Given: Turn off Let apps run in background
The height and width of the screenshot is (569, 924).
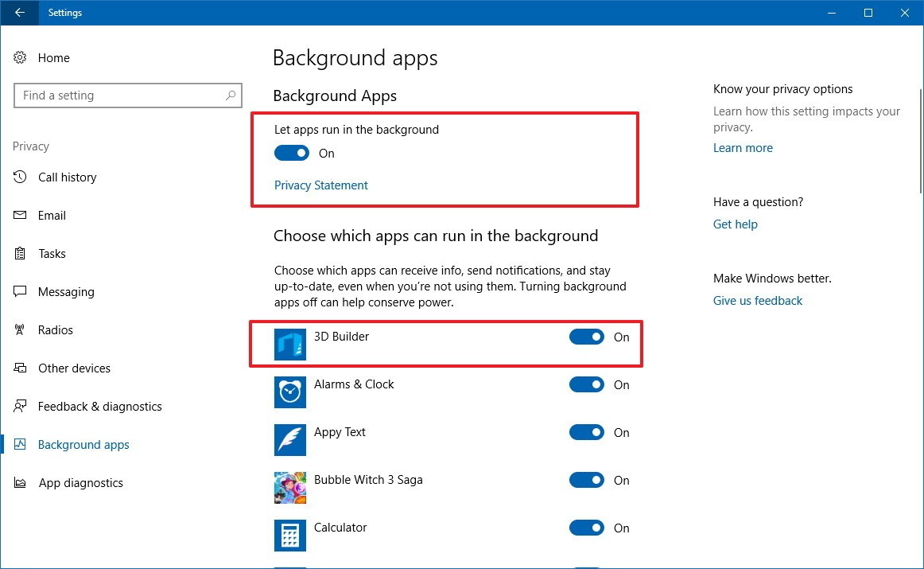Looking at the screenshot, I should [x=292, y=154].
